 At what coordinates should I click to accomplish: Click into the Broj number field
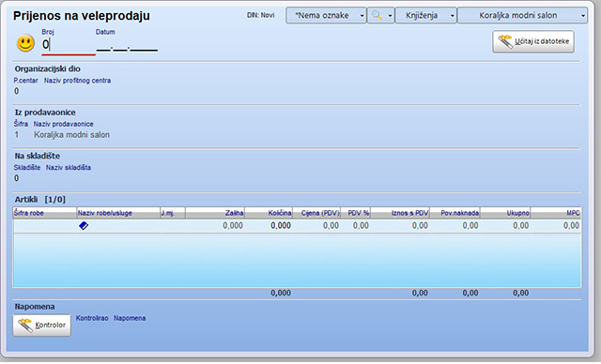[x=69, y=45]
